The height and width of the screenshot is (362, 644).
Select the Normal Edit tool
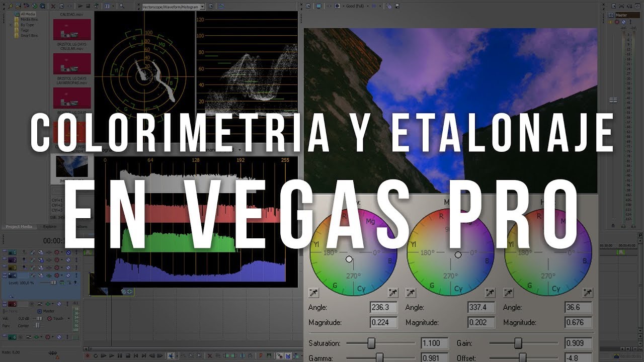coord(171,356)
